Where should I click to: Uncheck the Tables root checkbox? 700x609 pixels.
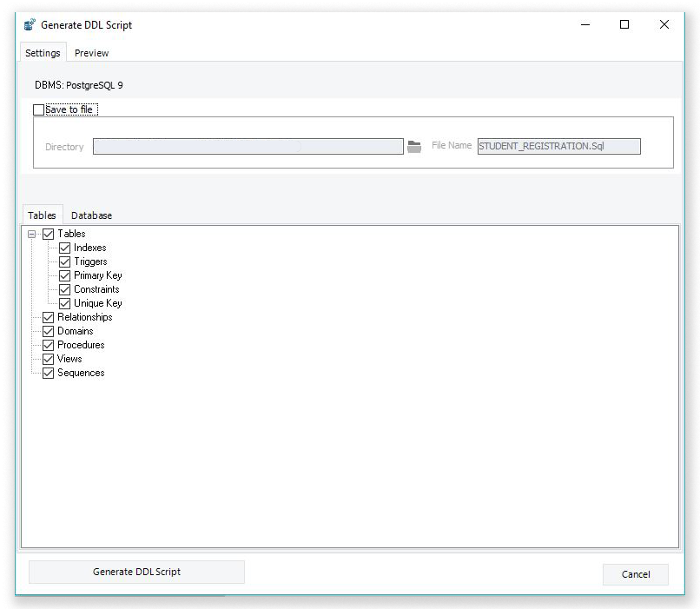49,234
